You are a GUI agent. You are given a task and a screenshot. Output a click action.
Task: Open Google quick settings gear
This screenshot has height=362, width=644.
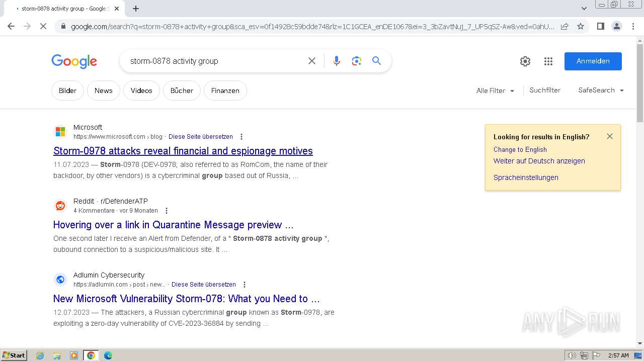pyautogui.click(x=525, y=61)
